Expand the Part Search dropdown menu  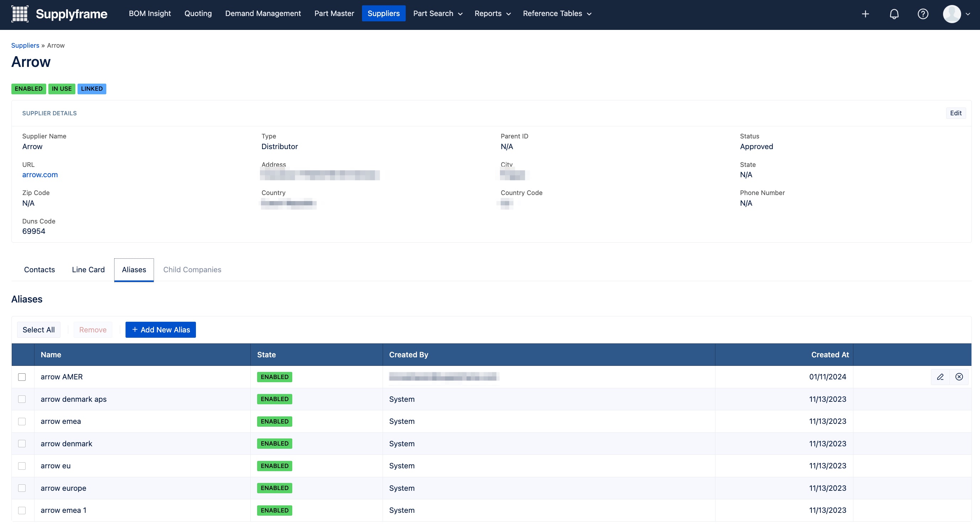pyautogui.click(x=437, y=14)
